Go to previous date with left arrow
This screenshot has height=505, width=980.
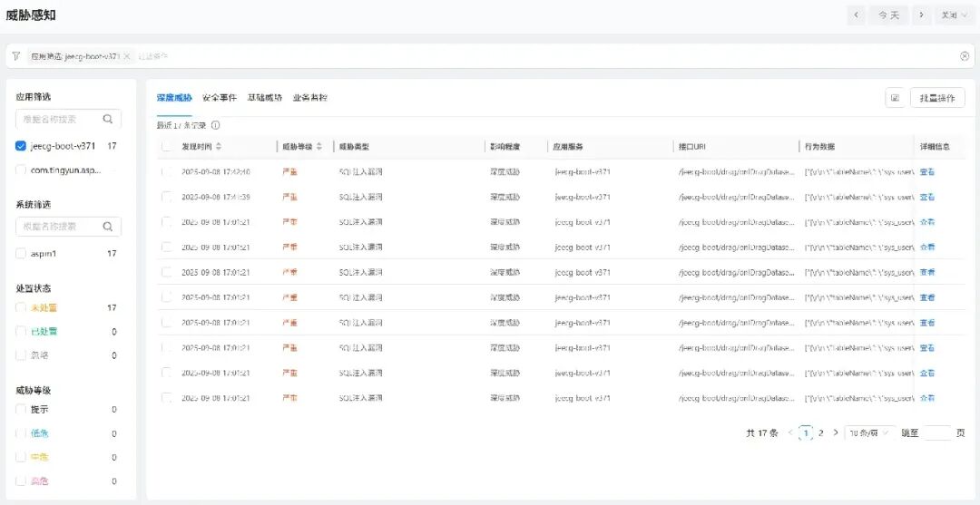[x=857, y=15]
